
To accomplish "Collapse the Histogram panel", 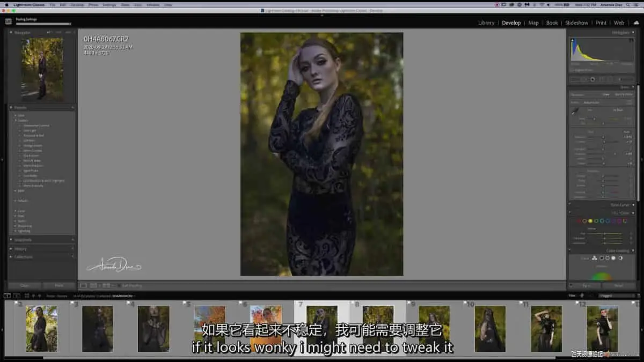I will 633,32.
